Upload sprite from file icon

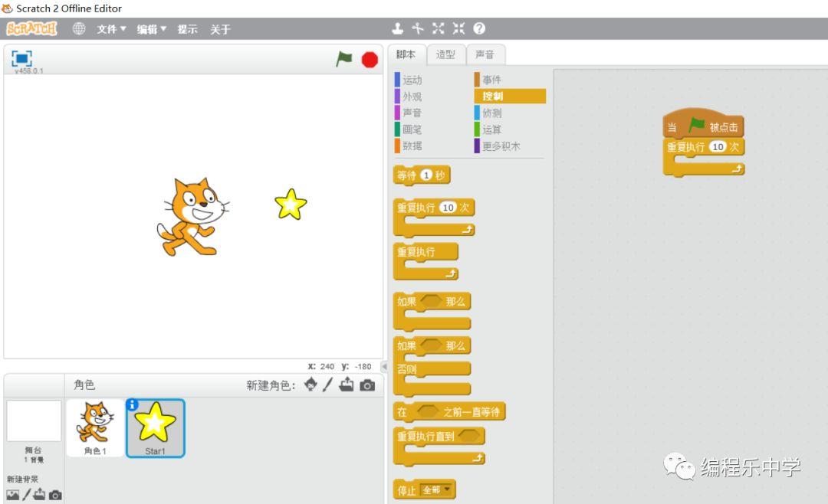(347, 385)
